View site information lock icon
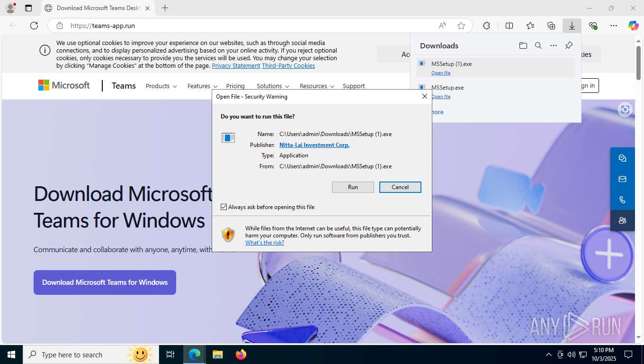Screen dimensions: 644x364 (59, 26)
